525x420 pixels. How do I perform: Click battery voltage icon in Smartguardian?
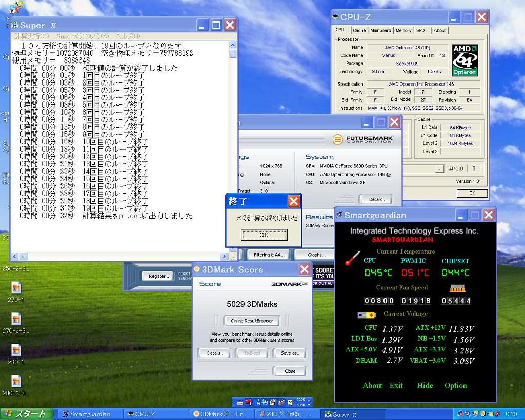366,315
